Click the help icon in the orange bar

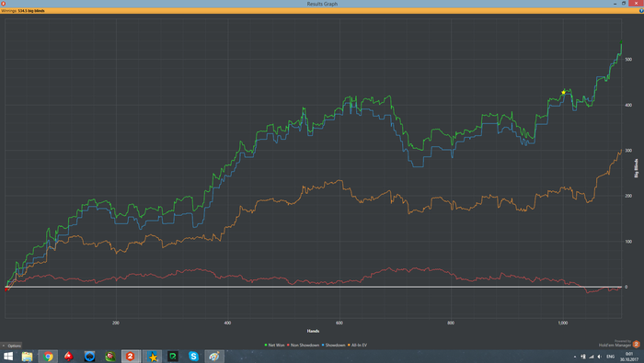click(641, 11)
